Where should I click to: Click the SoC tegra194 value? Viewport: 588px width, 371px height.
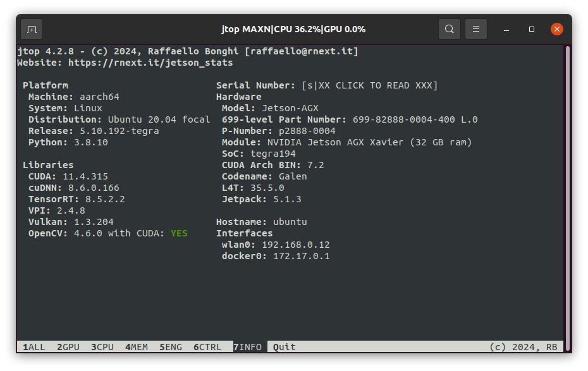point(273,154)
